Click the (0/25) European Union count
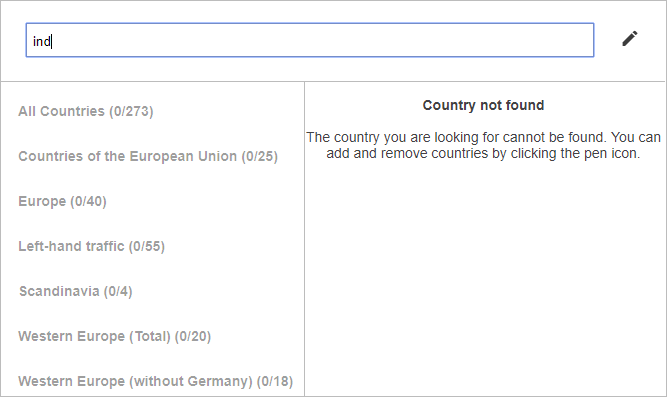Viewport: 667px width, 397px height. (x=259, y=156)
